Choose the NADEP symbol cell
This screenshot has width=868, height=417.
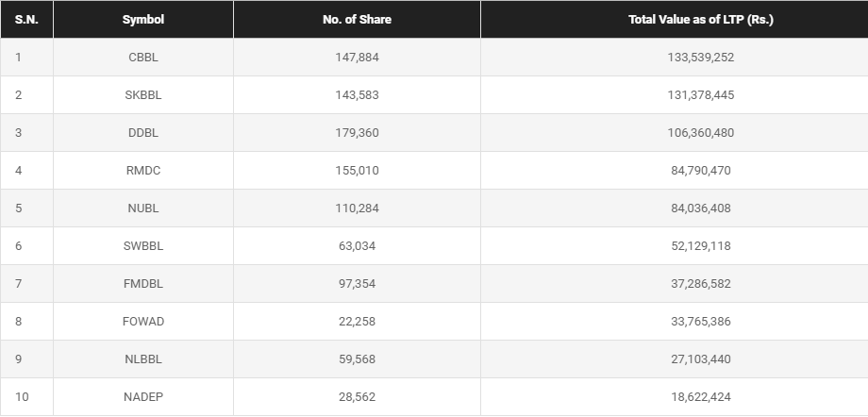[143, 397]
